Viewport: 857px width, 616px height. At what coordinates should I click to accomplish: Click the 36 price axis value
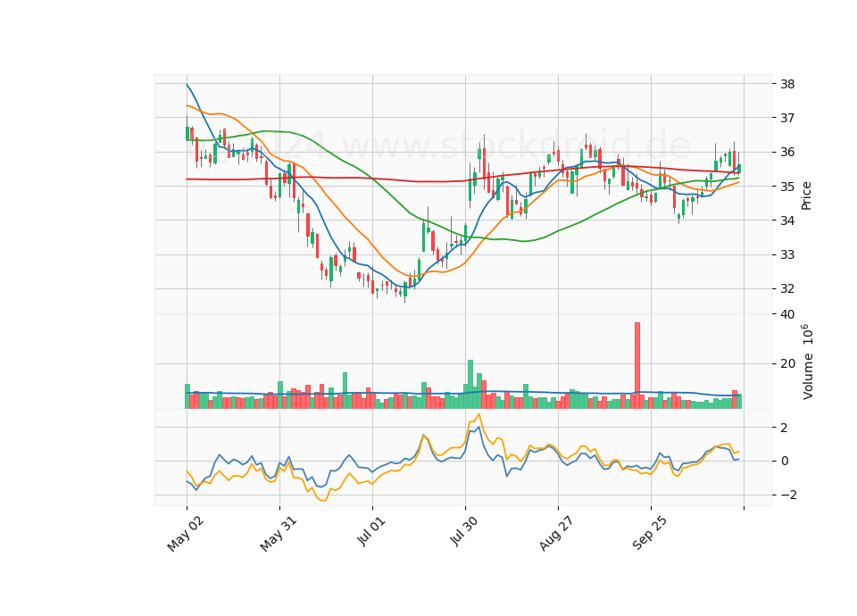787,153
